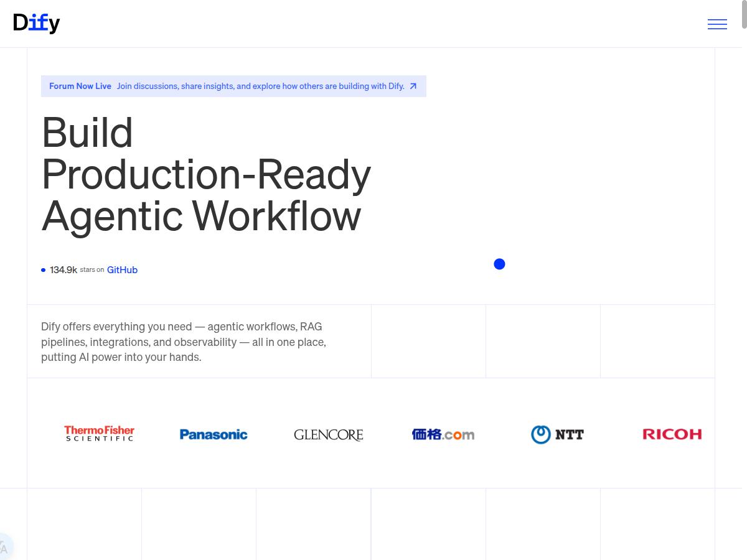Click the "Build Production-Ready Agentic Workflow" headline

(205, 174)
